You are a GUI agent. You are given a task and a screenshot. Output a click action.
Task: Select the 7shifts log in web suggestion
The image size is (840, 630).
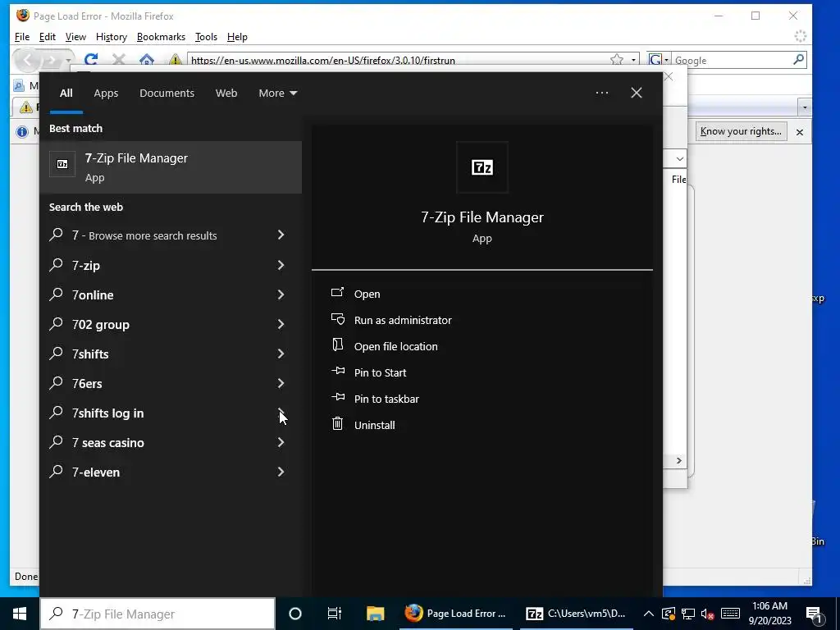pos(171,413)
